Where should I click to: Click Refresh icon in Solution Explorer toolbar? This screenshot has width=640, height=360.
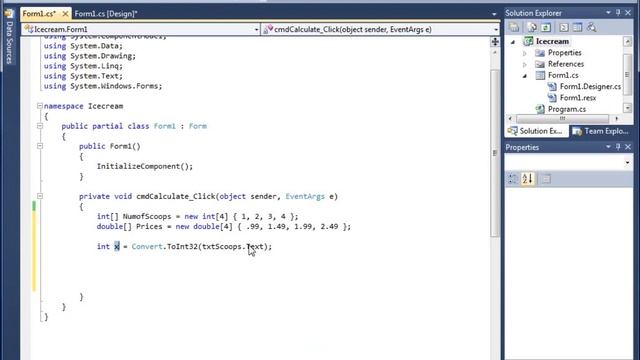(546, 27)
